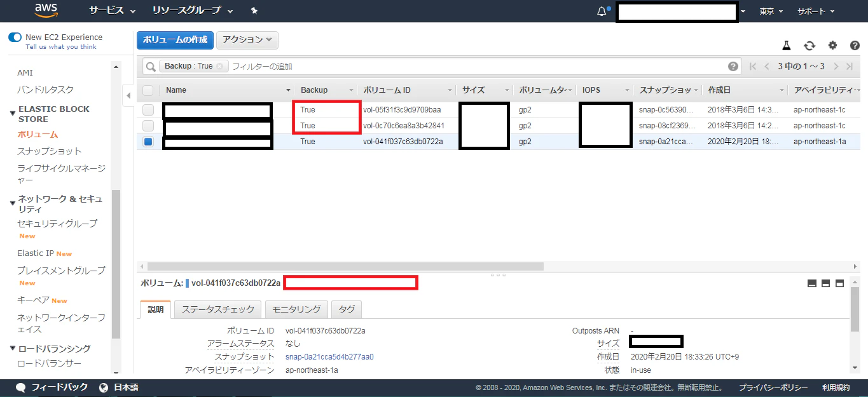Open the アクション dropdown
The height and width of the screenshot is (397, 868).
pos(247,39)
